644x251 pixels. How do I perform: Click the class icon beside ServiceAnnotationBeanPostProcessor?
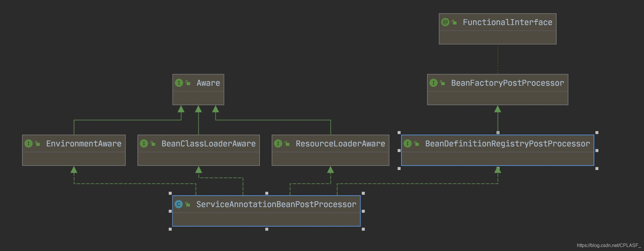pos(179,204)
